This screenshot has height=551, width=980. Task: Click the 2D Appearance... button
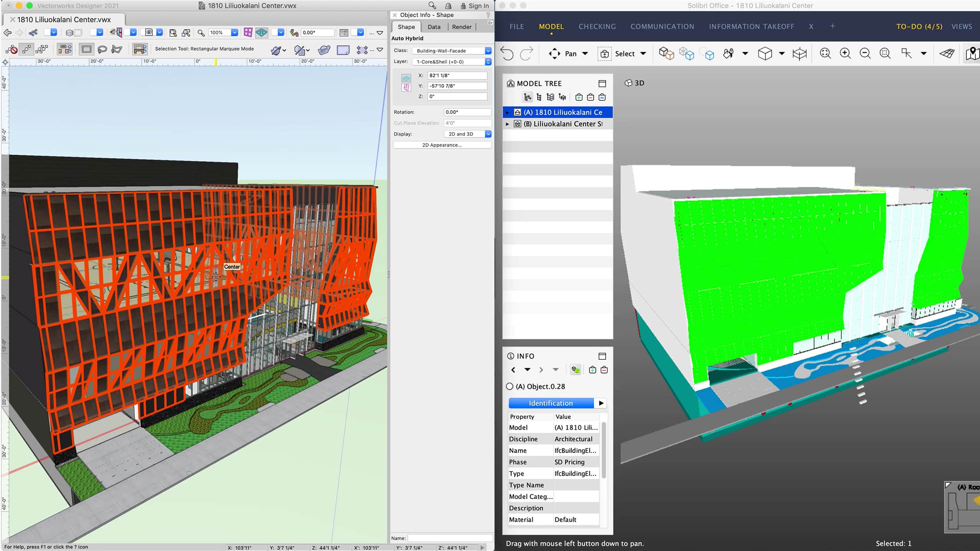coord(442,145)
